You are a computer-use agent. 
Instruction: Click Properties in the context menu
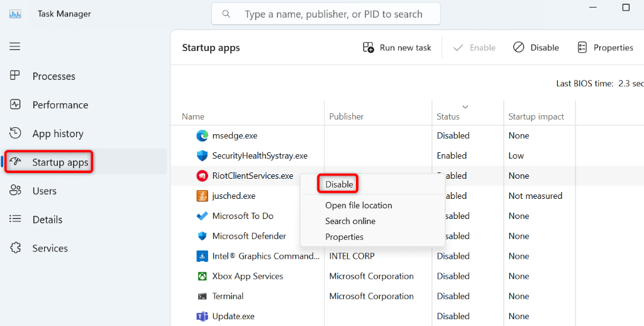point(344,237)
